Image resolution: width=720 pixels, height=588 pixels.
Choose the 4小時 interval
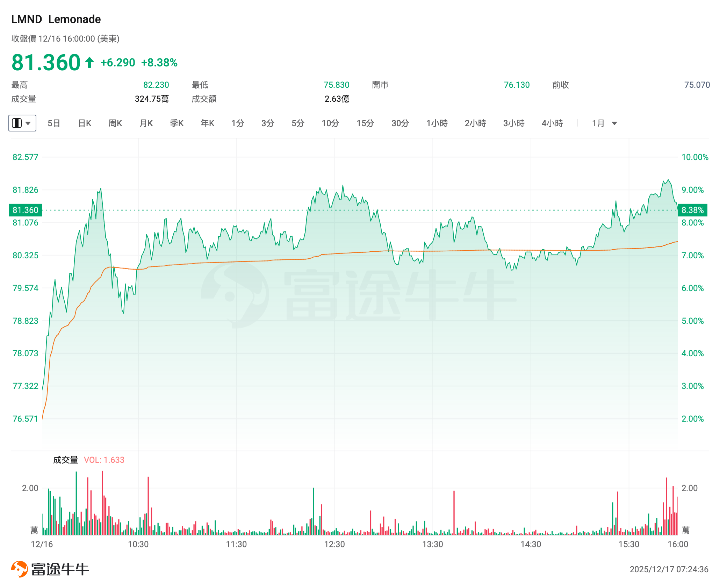tap(552, 123)
